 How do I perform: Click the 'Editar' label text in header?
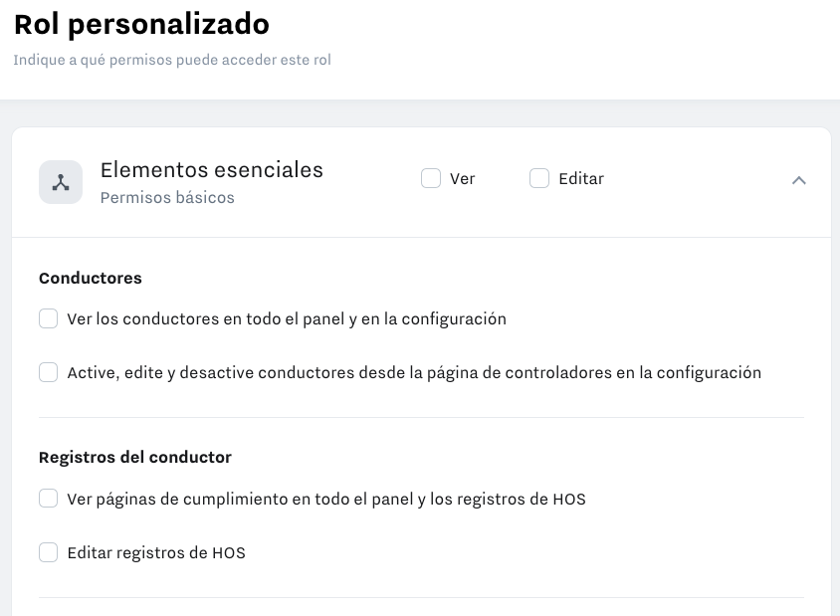(x=581, y=179)
